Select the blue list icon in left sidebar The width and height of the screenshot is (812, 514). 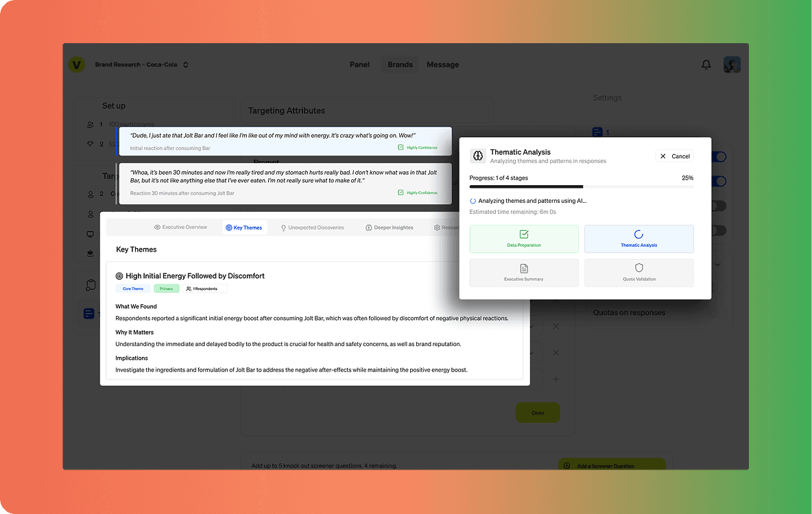89,314
